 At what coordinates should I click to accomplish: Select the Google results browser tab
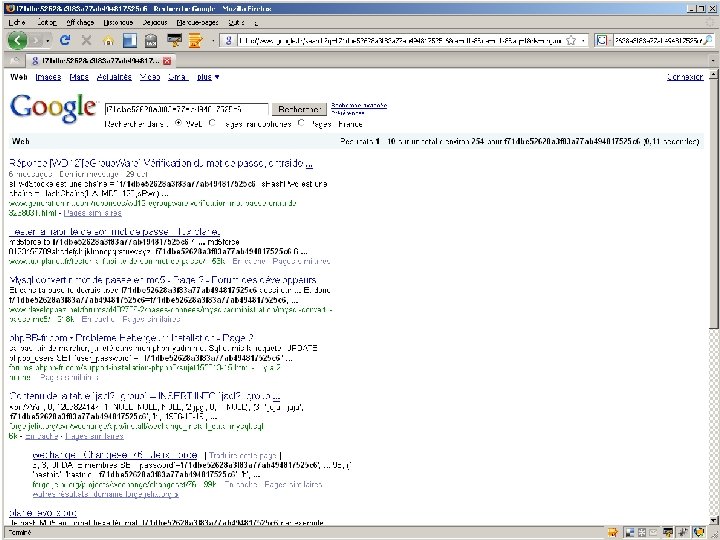99,61
